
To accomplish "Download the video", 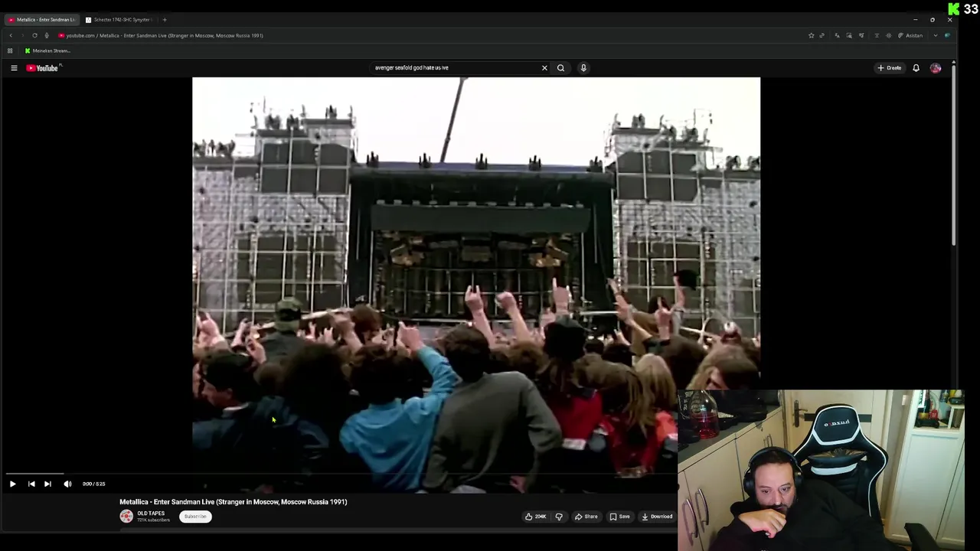I will pos(657,517).
